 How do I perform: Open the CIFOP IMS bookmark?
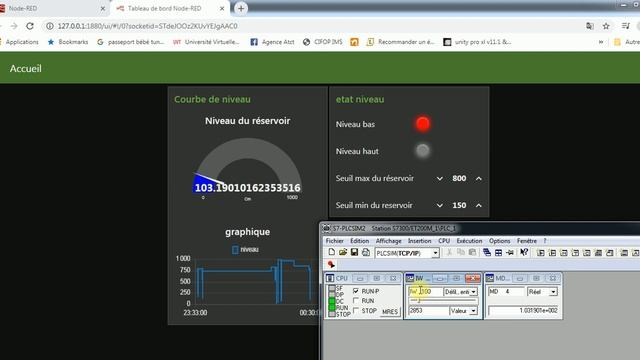tap(323, 42)
